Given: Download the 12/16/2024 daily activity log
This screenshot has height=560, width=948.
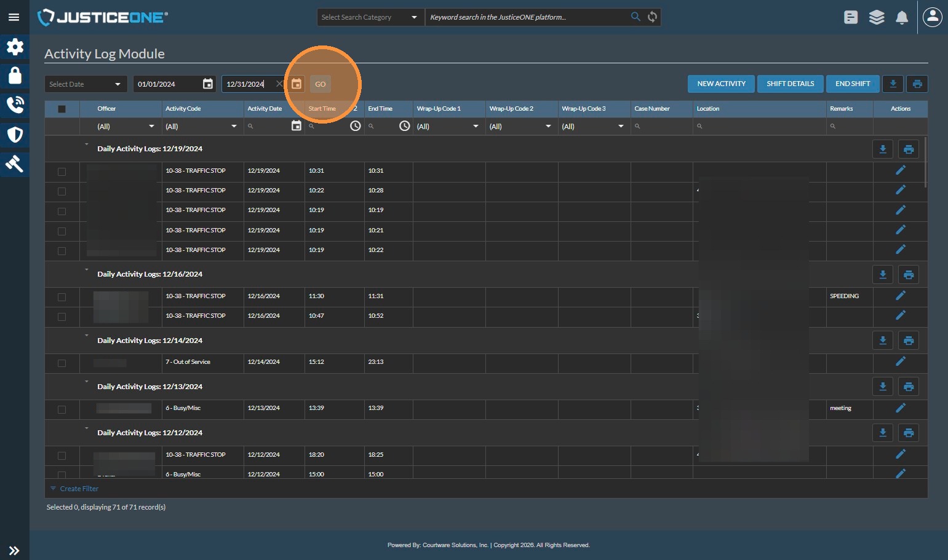Looking at the screenshot, I should click(882, 275).
